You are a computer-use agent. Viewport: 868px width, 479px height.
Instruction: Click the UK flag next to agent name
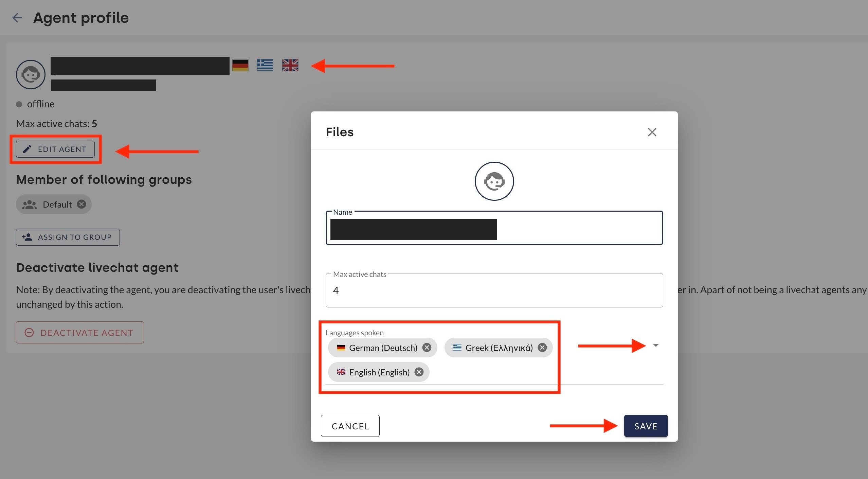290,65
